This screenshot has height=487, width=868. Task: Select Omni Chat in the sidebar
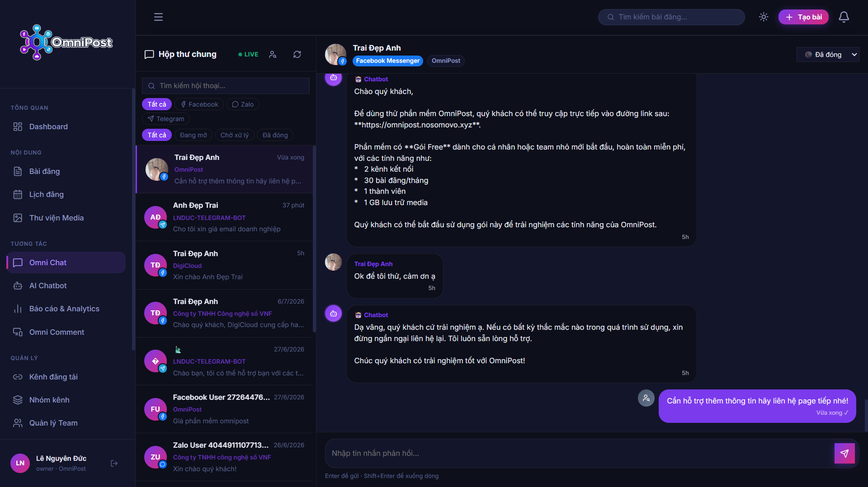(x=66, y=263)
